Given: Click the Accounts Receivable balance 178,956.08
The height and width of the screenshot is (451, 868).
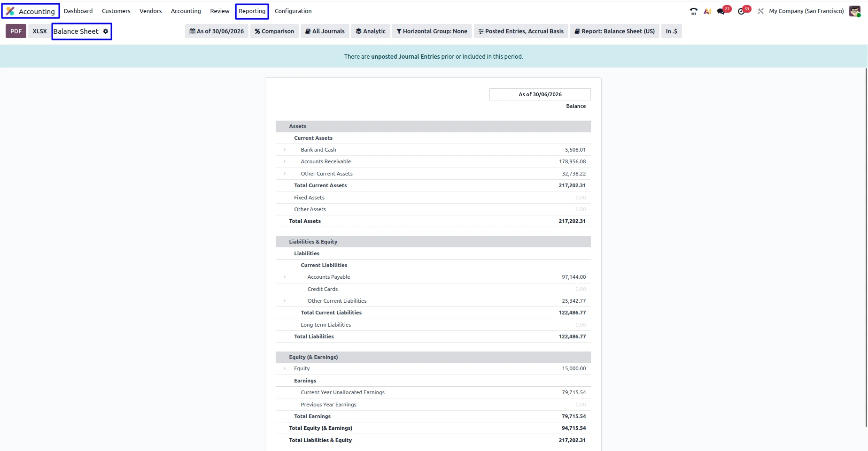Looking at the screenshot, I should point(572,161).
